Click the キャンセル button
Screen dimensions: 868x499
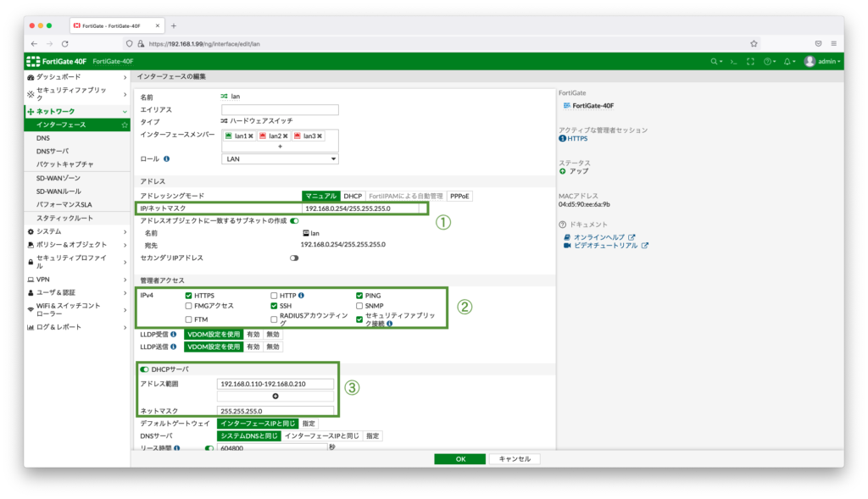point(515,458)
